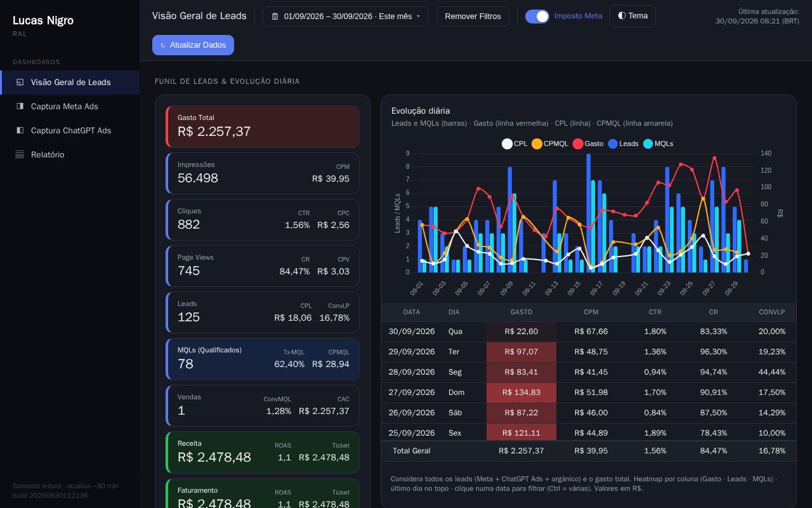Image resolution: width=812 pixels, height=508 pixels.
Task: Click the Remover Filtros button
Action: 473,17
